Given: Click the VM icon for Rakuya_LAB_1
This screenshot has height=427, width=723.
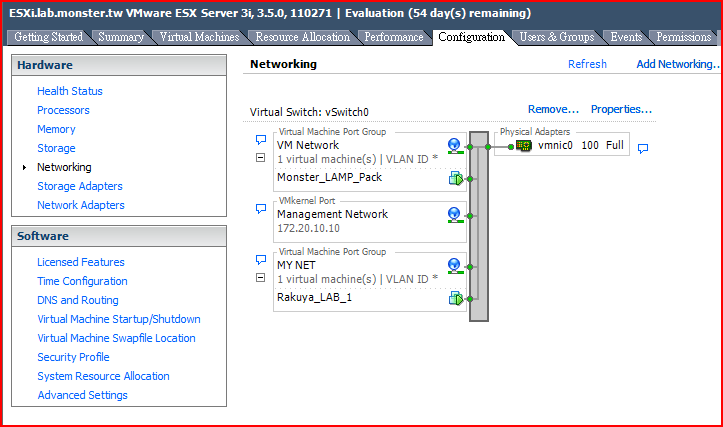Looking at the screenshot, I should [456, 298].
